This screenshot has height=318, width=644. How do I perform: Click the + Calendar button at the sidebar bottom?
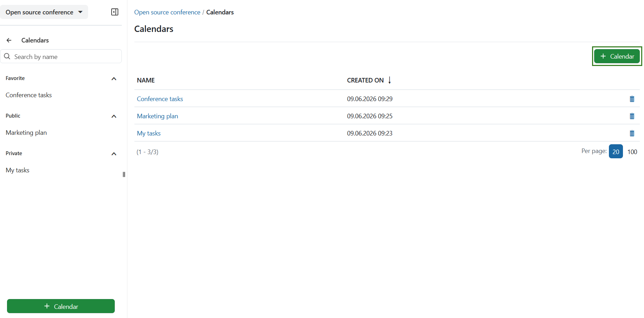[61, 306]
